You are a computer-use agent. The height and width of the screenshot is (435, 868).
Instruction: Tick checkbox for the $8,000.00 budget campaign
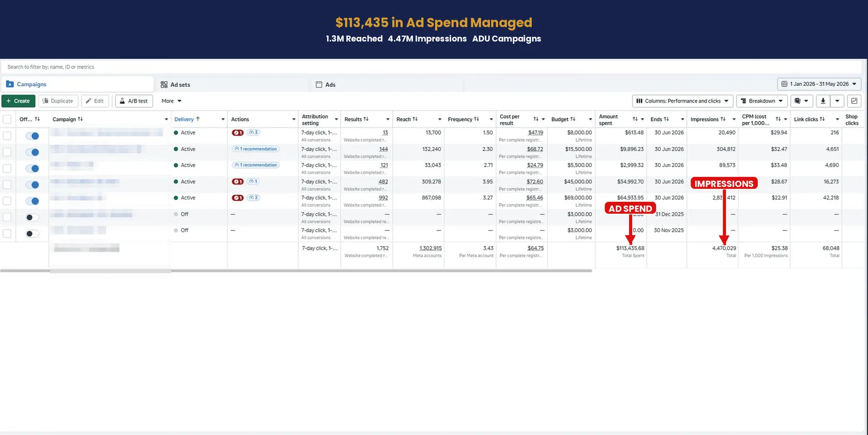tap(7, 136)
